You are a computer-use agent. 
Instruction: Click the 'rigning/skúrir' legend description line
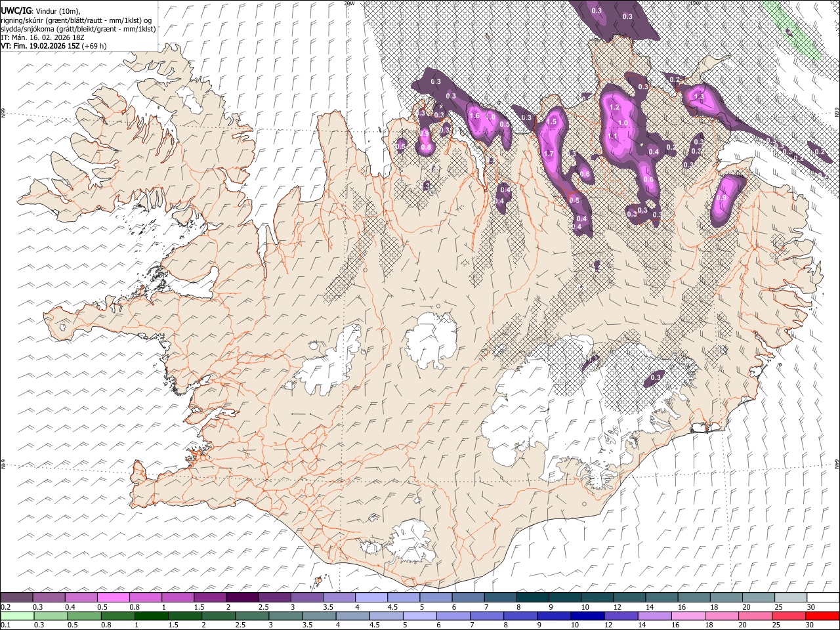(x=76, y=20)
